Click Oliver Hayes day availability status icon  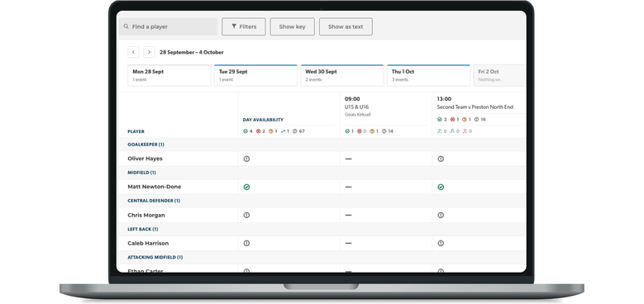coord(246,159)
